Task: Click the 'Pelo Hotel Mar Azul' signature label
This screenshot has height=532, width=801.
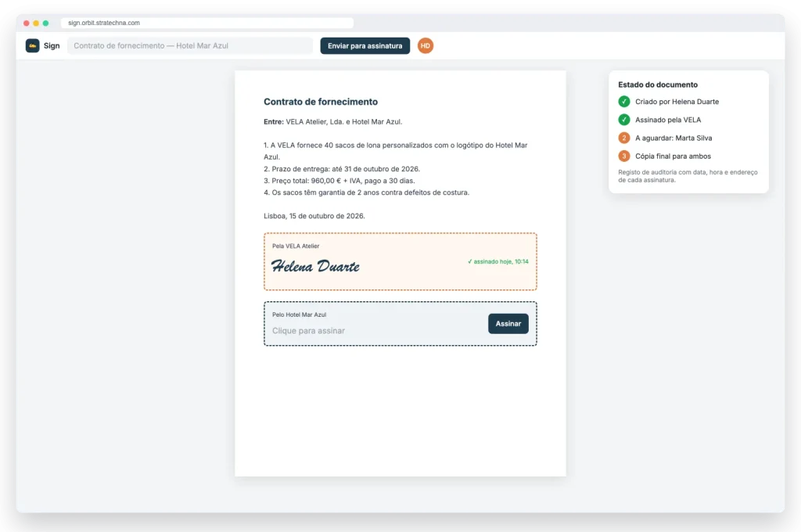Action: pyautogui.click(x=299, y=315)
